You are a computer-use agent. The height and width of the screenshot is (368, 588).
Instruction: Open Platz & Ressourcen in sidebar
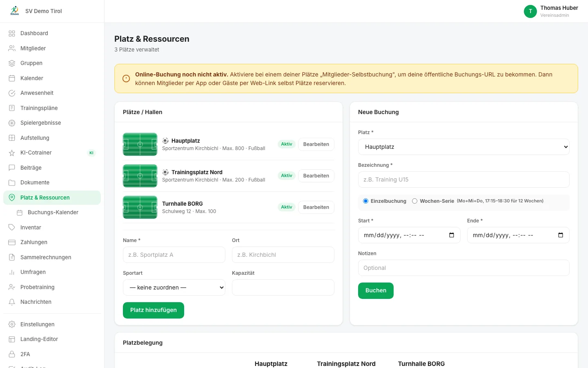click(x=52, y=197)
